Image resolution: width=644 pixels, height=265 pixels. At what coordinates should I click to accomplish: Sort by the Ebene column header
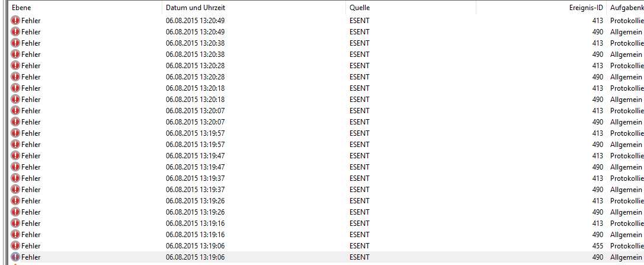click(x=85, y=7)
